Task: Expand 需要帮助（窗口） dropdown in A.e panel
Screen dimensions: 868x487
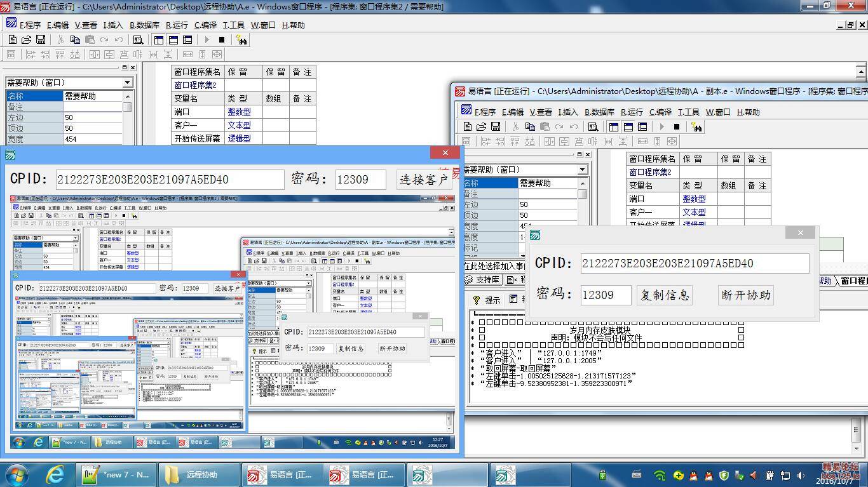Action: point(128,83)
